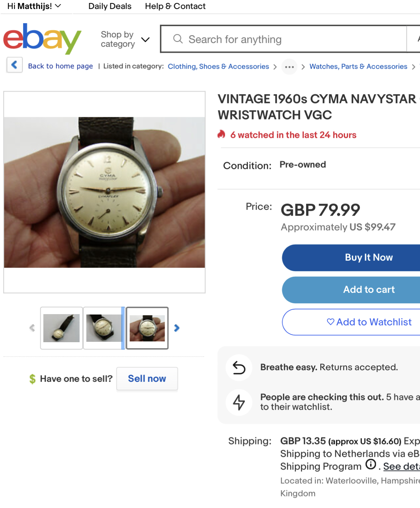The height and width of the screenshot is (508, 420).
Task: Click the shipping info circle icon
Action: coord(371,464)
